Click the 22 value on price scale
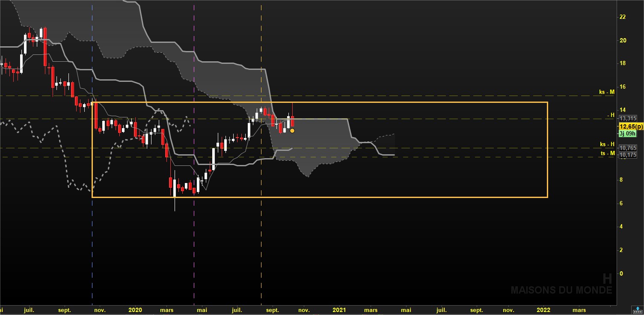Viewport: 644px width, 315px height. 623,17
